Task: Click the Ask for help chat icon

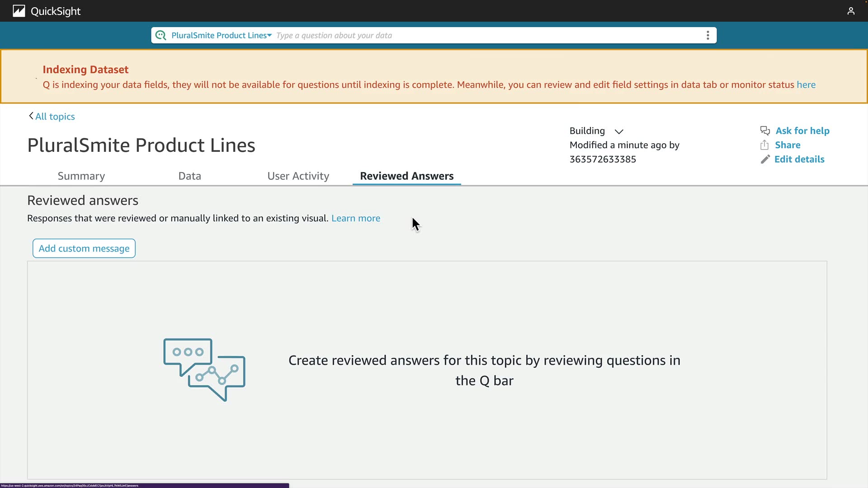Action: pyautogui.click(x=765, y=131)
